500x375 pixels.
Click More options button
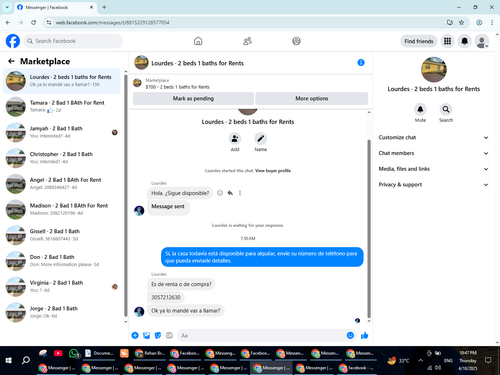coord(312,98)
